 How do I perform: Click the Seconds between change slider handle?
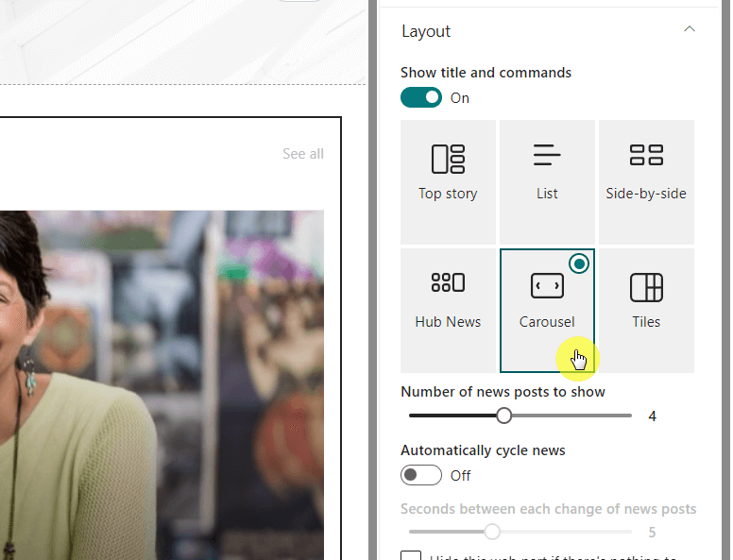pyautogui.click(x=492, y=532)
